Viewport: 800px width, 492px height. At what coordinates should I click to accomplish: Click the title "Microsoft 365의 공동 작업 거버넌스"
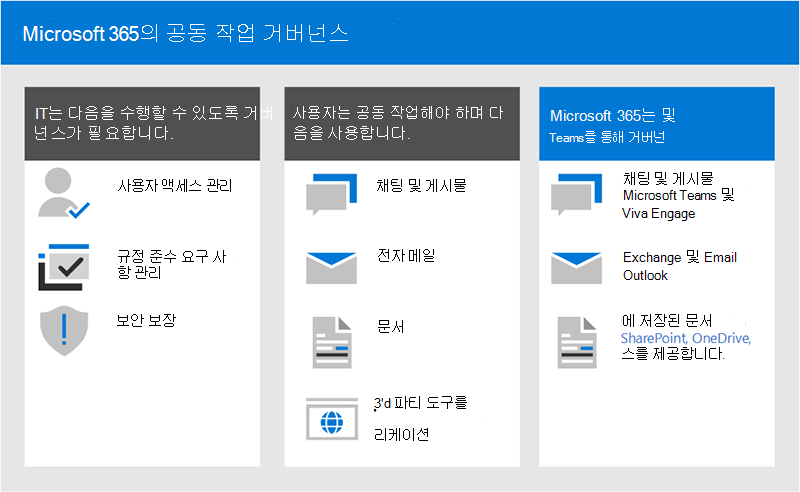185,34
